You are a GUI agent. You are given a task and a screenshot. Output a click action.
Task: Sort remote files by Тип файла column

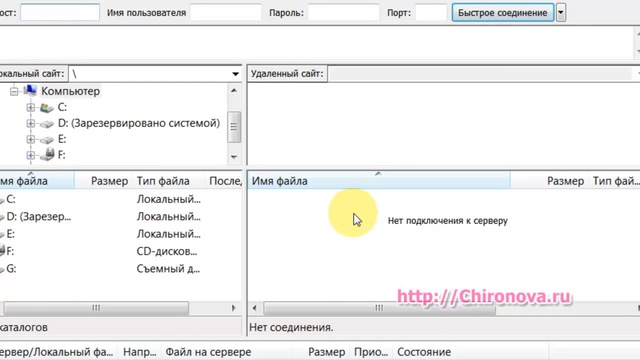click(615, 181)
